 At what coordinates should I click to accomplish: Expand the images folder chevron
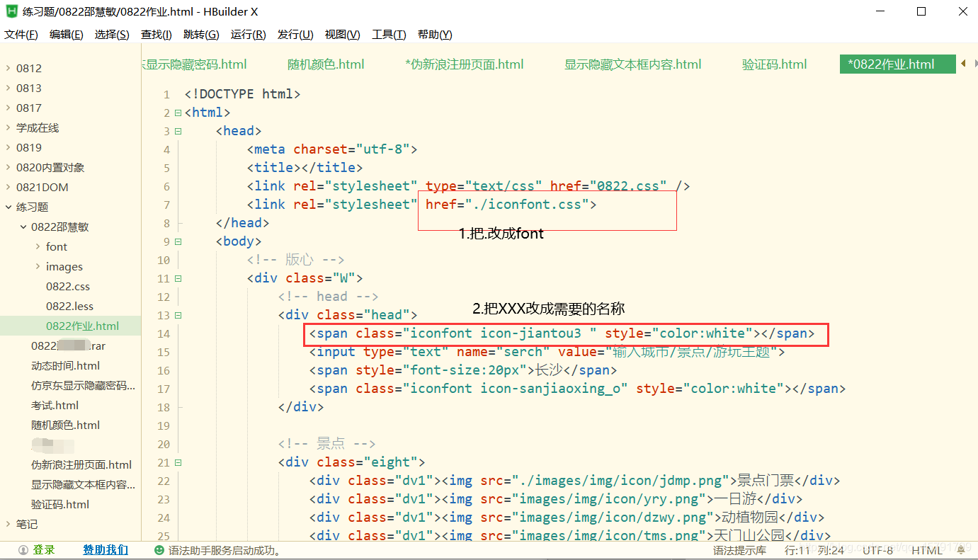pyautogui.click(x=38, y=267)
